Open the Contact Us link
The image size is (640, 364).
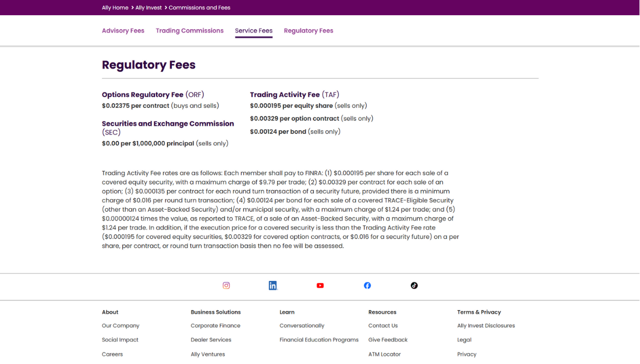point(383,326)
